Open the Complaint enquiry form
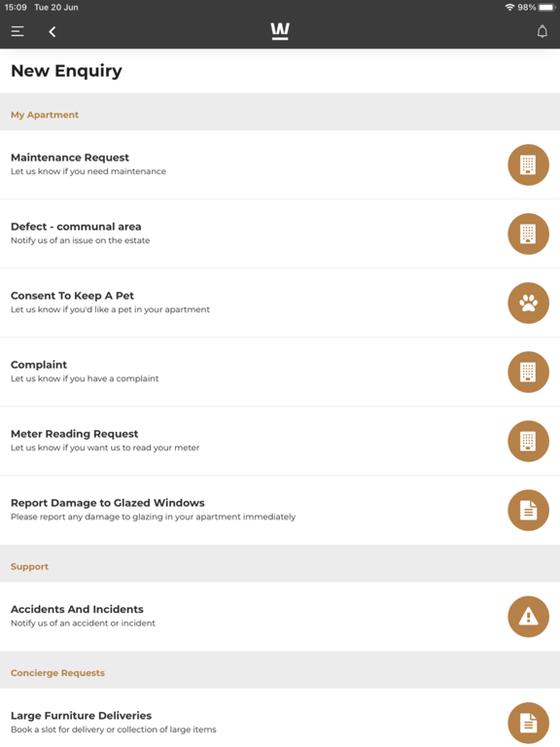Image resolution: width=560 pixels, height=747 pixels. 280,373
